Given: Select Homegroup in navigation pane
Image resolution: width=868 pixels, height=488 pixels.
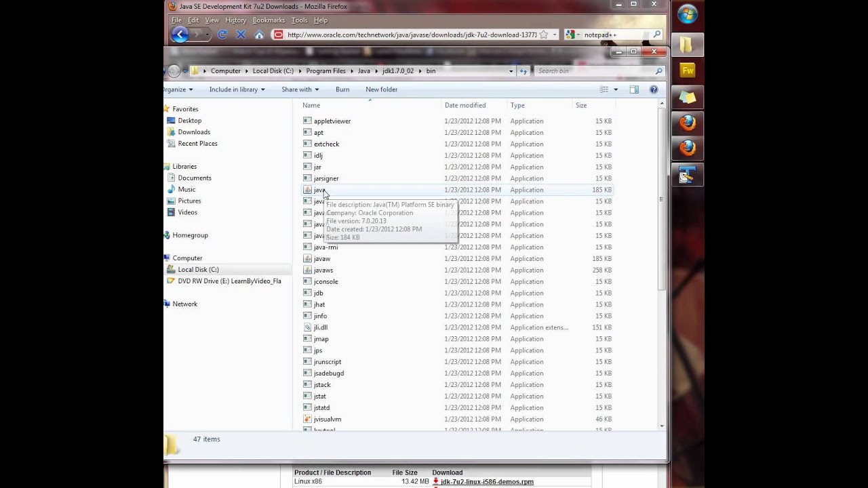Looking at the screenshot, I should click(190, 235).
